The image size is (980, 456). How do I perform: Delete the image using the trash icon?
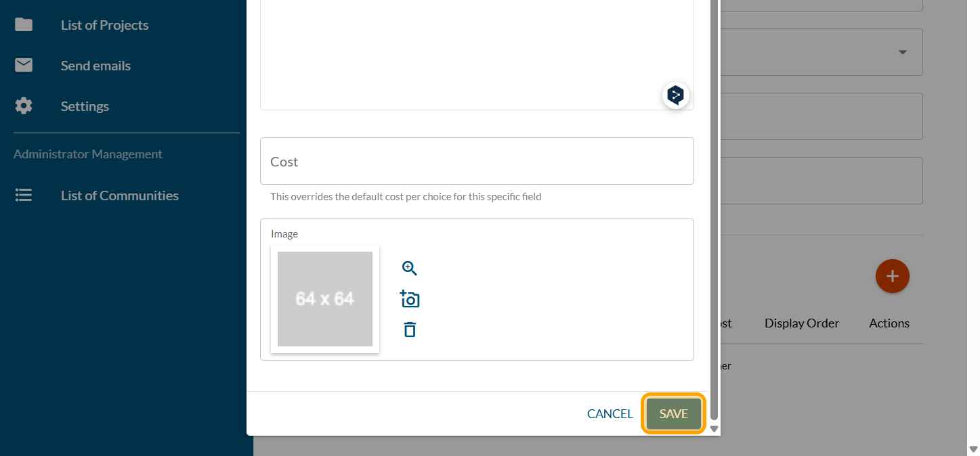pyautogui.click(x=410, y=329)
